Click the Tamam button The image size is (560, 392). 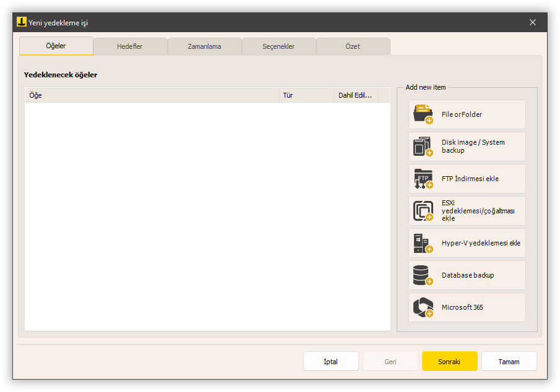pyautogui.click(x=509, y=361)
